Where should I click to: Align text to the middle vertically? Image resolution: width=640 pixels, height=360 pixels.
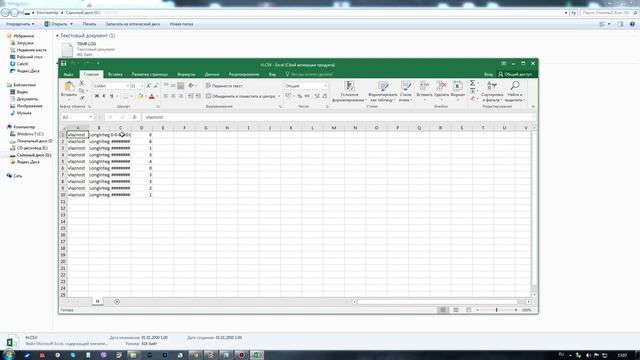click(x=173, y=86)
